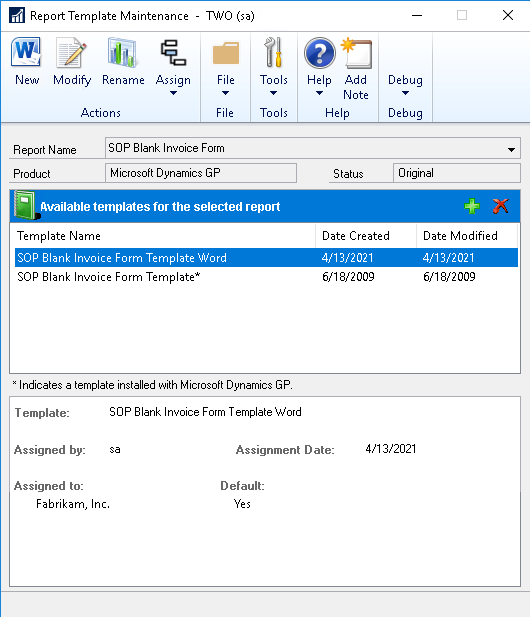The width and height of the screenshot is (530, 617).
Task: Click the Modify template icon
Action: (72, 52)
